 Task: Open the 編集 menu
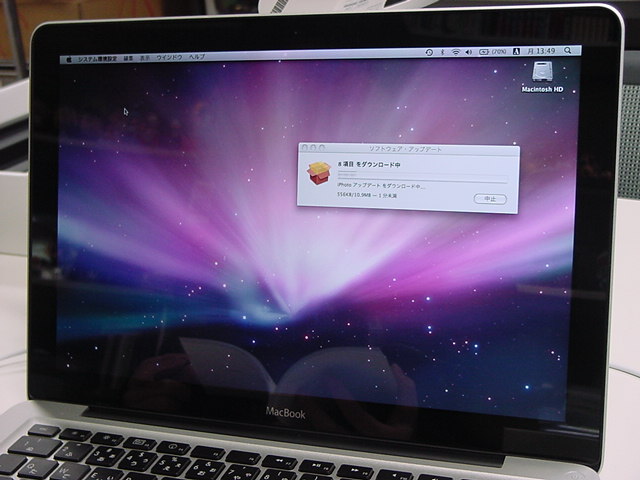(x=128, y=58)
